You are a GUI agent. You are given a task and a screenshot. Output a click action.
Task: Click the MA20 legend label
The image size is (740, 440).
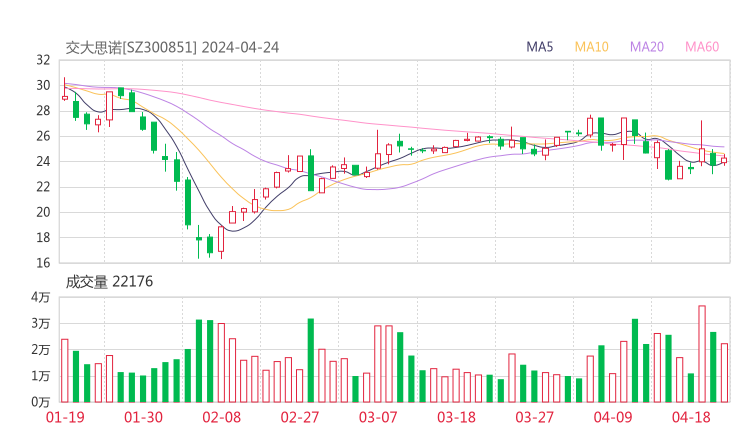[x=647, y=47]
